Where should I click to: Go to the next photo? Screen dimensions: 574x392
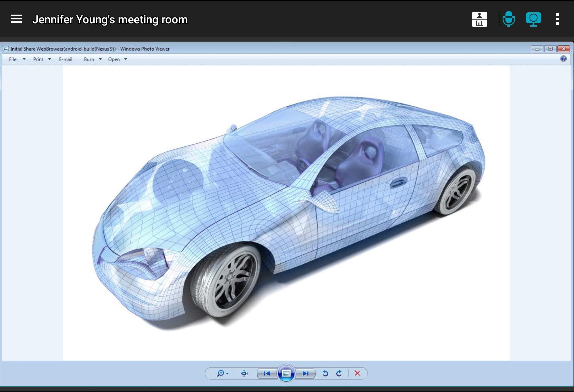click(305, 373)
